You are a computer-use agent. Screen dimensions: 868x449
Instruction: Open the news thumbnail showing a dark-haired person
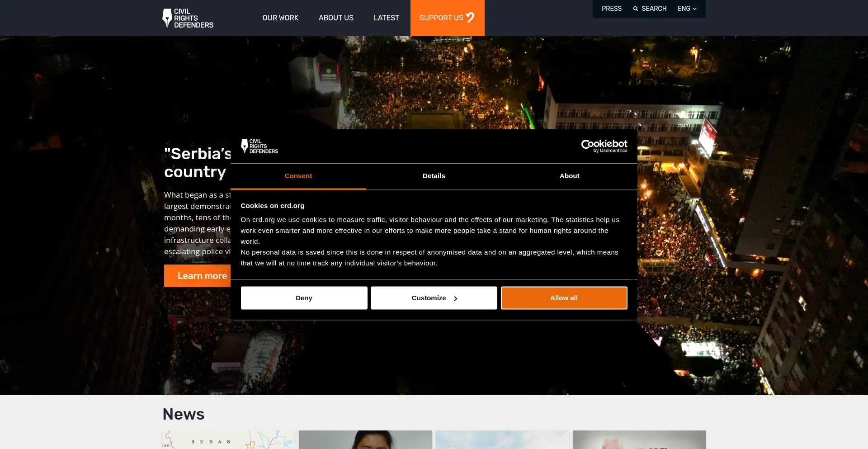[366, 440]
